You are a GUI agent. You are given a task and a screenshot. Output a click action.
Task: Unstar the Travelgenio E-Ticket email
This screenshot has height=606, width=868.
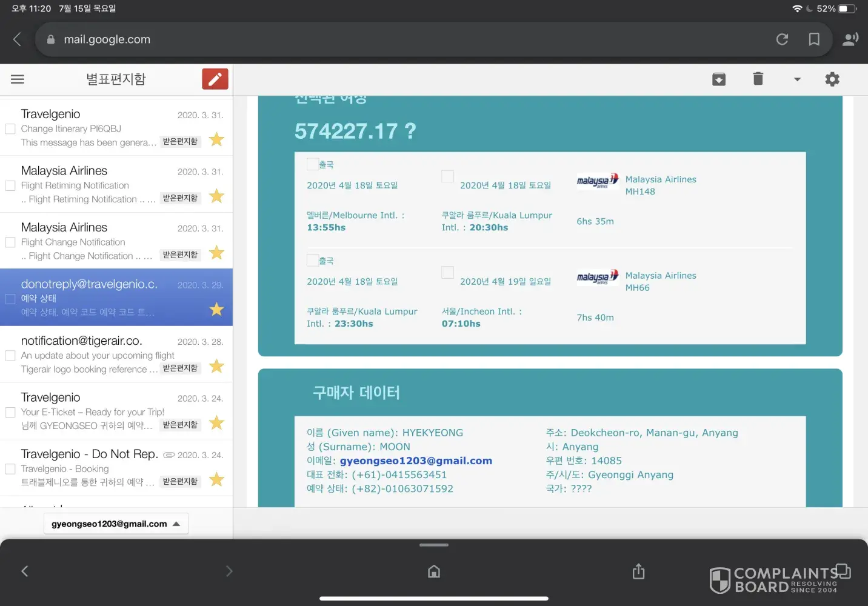click(216, 422)
